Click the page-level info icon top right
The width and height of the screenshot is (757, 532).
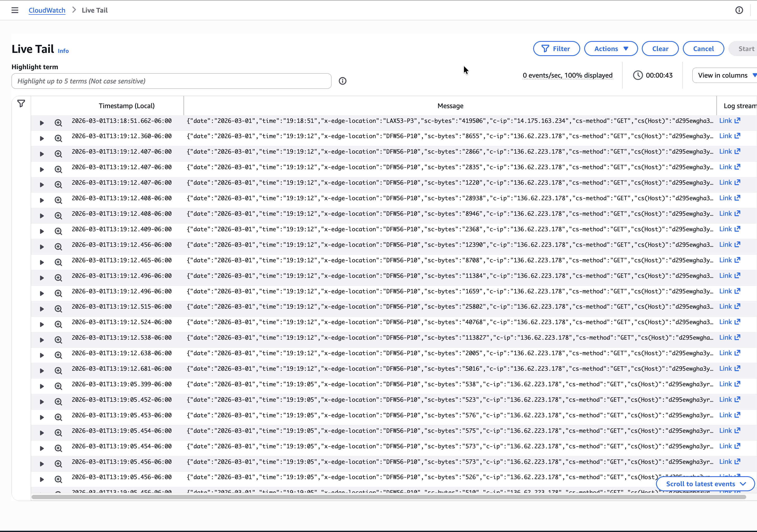739,10
